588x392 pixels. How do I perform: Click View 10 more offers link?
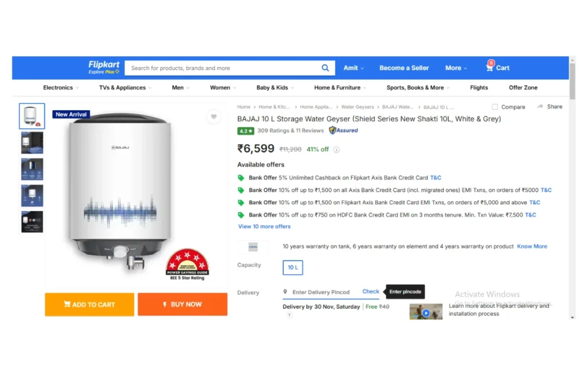[264, 227]
